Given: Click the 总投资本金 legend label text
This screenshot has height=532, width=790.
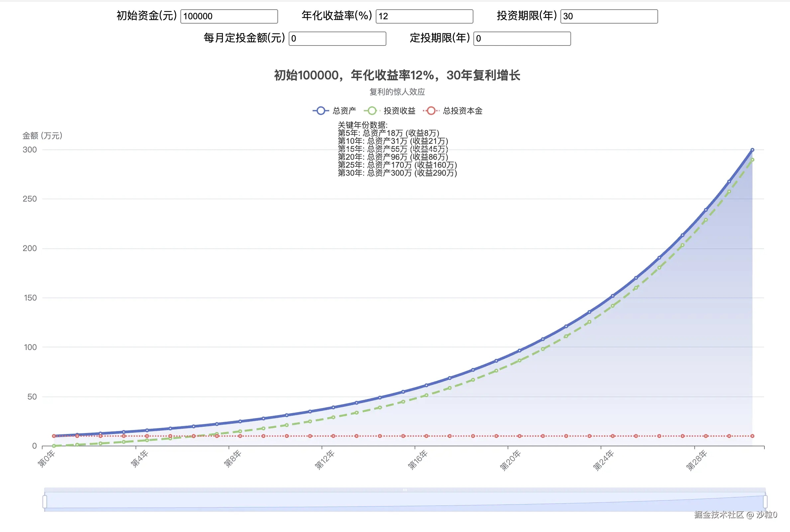Looking at the screenshot, I should point(462,111).
